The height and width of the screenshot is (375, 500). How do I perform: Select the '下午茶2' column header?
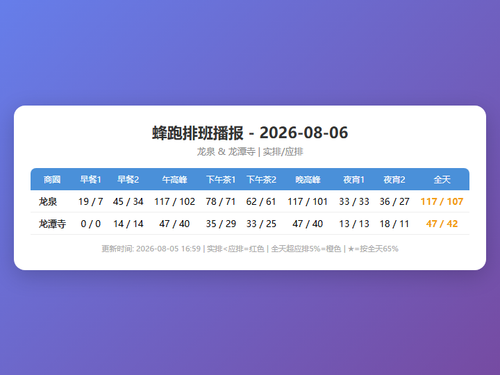[x=261, y=180]
